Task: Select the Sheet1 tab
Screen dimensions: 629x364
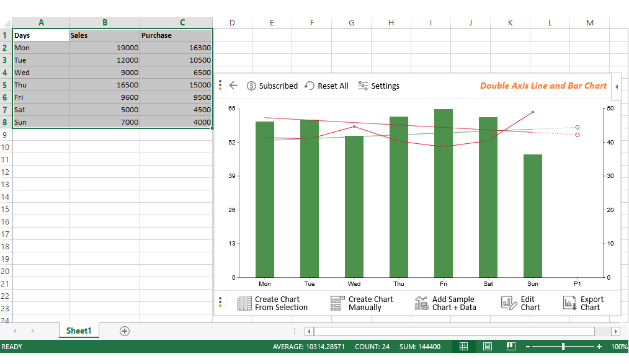Action: [x=79, y=331]
